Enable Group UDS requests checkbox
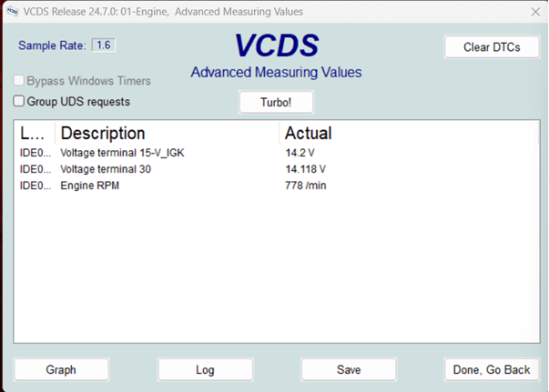The height and width of the screenshot is (392, 549). click(x=19, y=101)
